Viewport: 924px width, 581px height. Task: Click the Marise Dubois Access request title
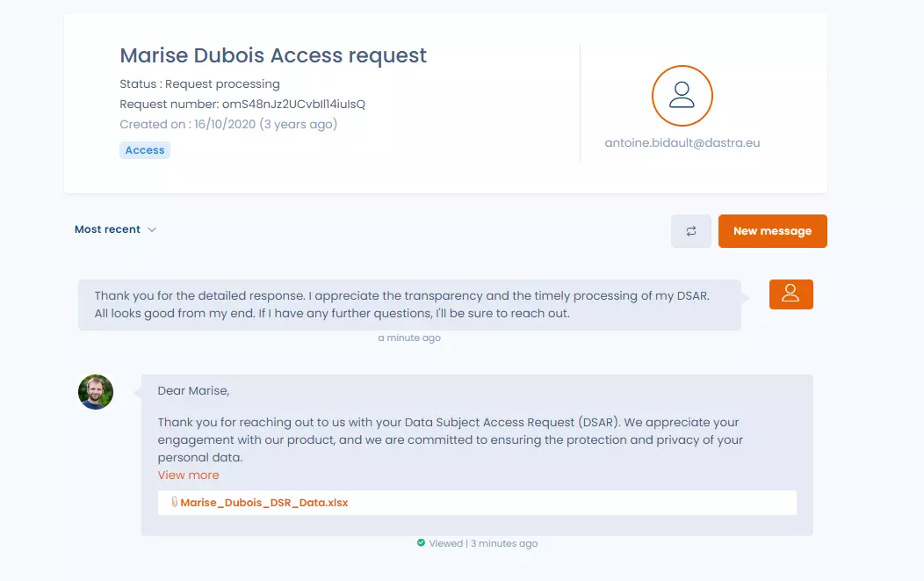point(273,55)
